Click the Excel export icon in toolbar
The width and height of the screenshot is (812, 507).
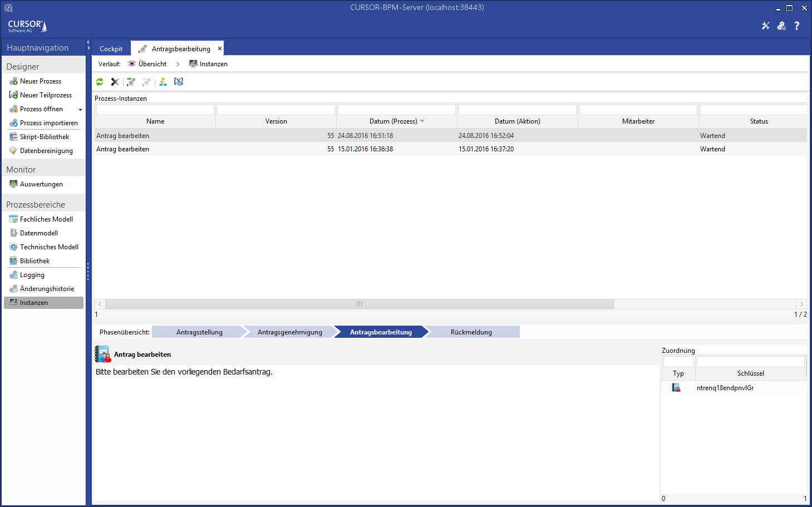click(179, 82)
